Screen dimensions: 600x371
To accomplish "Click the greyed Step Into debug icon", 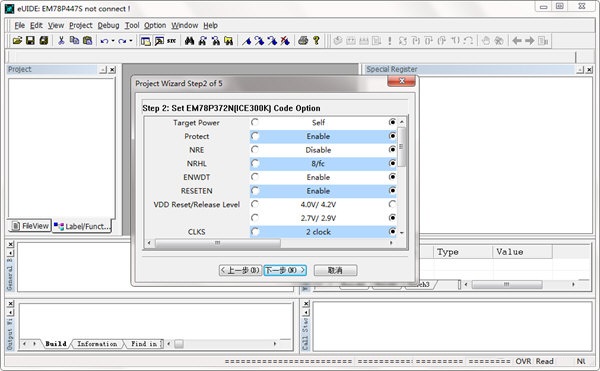I will click(416, 41).
